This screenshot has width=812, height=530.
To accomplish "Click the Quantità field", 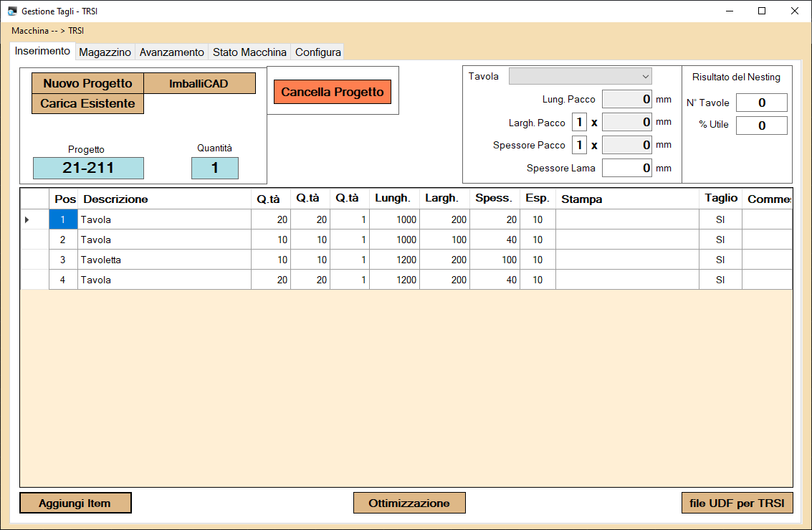I will (x=214, y=169).
